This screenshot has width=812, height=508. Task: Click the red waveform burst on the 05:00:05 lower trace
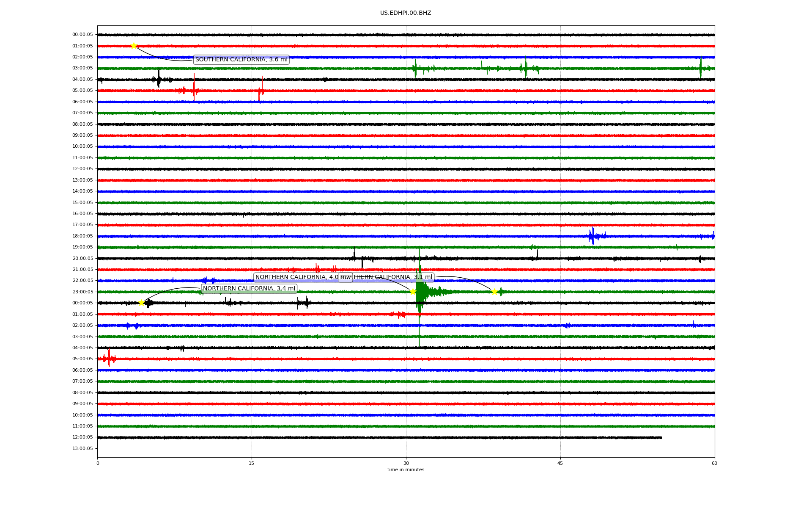coord(109,359)
